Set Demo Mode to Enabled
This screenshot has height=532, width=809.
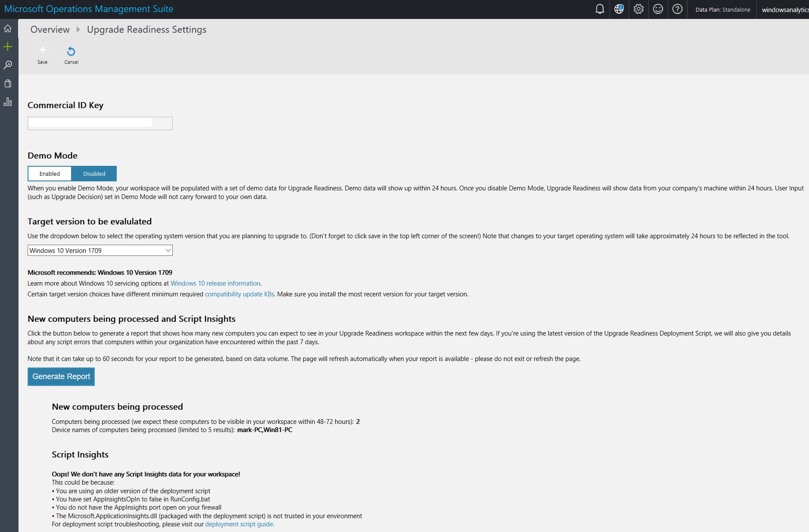pos(50,174)
